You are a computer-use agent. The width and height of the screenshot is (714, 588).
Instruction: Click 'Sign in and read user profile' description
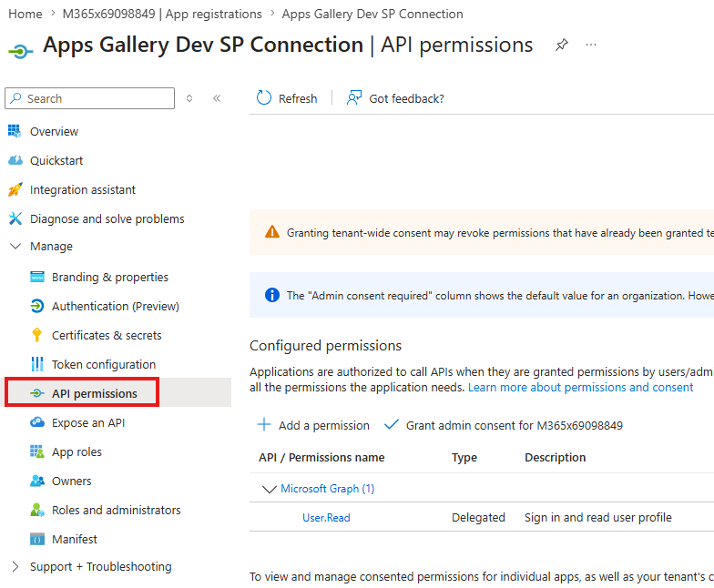click(x=597, y=517)
